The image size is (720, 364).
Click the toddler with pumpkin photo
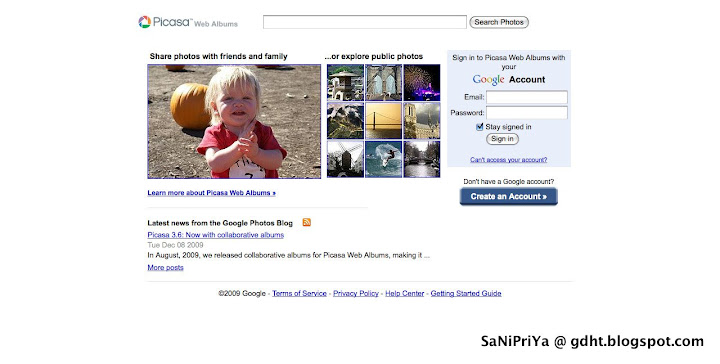pyautogui.click(x=234, y=121)
